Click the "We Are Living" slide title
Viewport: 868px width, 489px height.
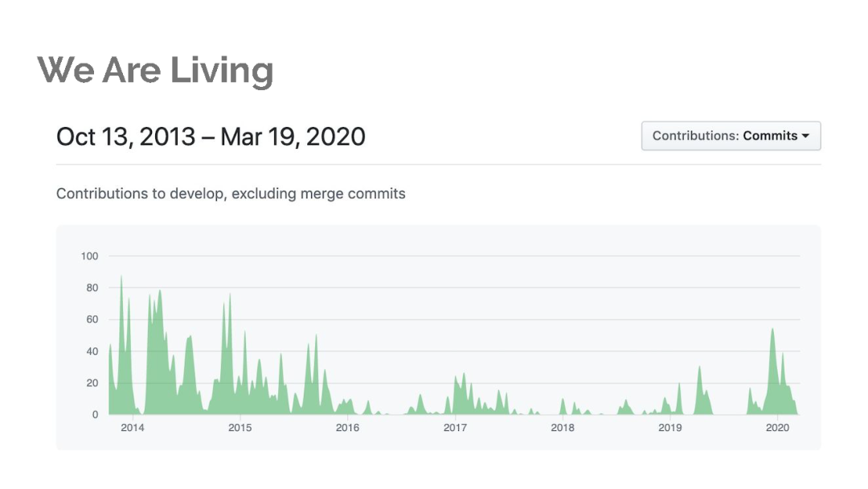pos(155,71)
